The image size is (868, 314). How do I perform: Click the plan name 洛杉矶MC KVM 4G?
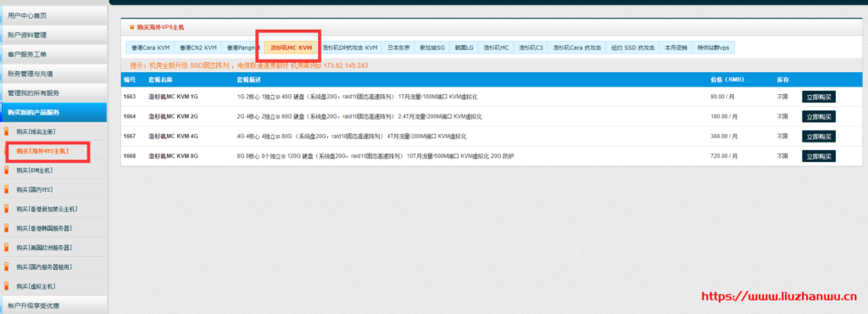click(173, 137)
